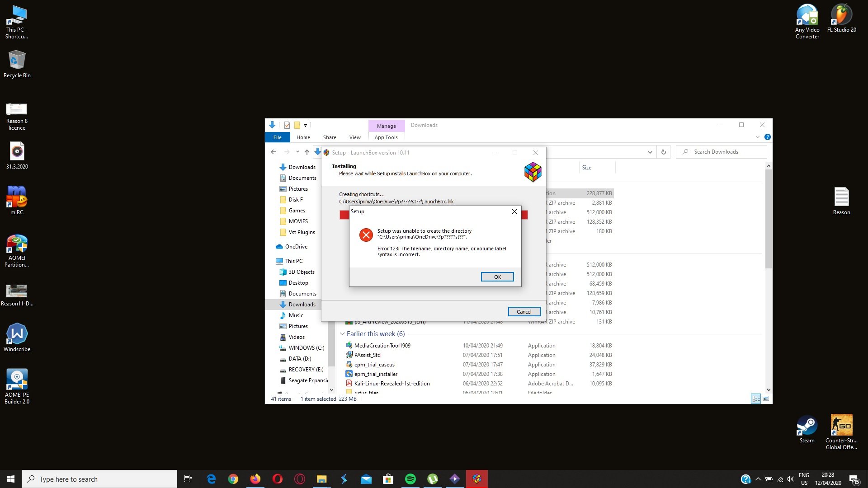Switch to details view layout

pos(756,399)
